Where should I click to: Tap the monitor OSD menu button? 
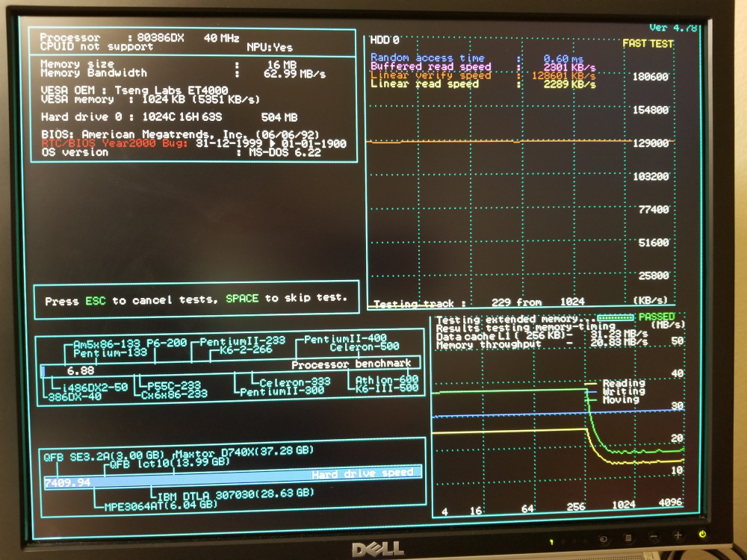(x=628, y=538)
